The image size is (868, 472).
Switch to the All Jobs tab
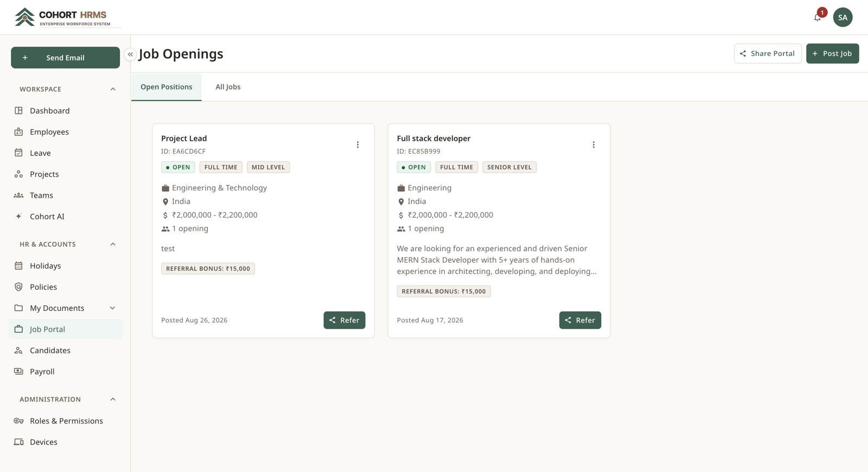click(x=228, y=87)
